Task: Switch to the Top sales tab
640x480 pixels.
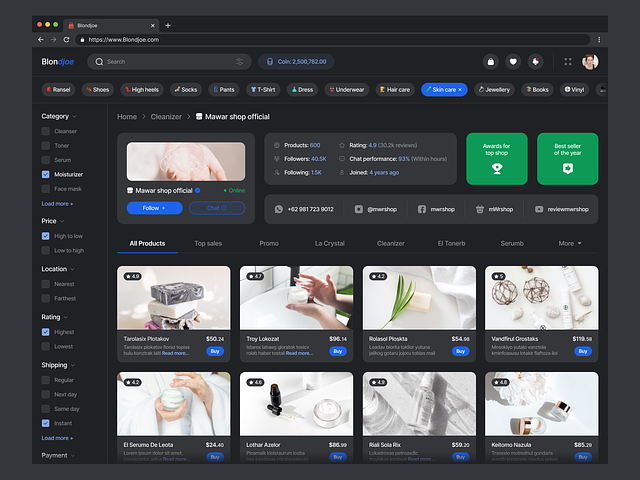Action: pos(208,243)
